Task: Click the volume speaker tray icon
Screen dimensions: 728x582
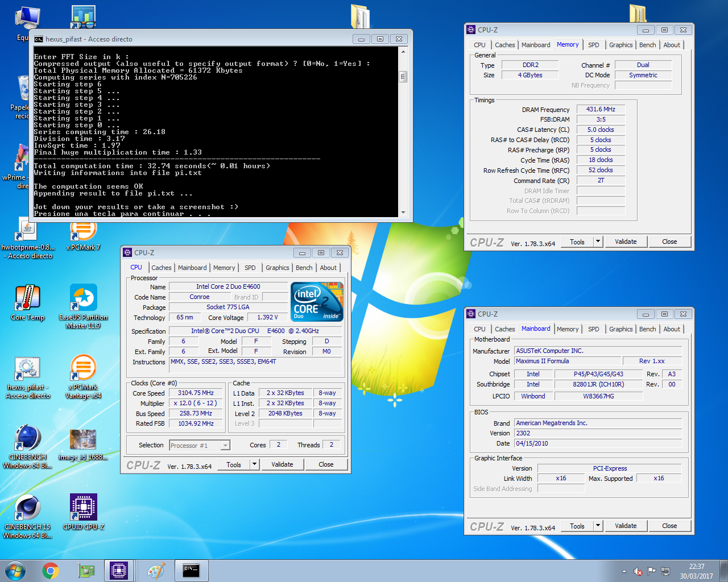Action: pyautogui.click(x=638, y=571)
